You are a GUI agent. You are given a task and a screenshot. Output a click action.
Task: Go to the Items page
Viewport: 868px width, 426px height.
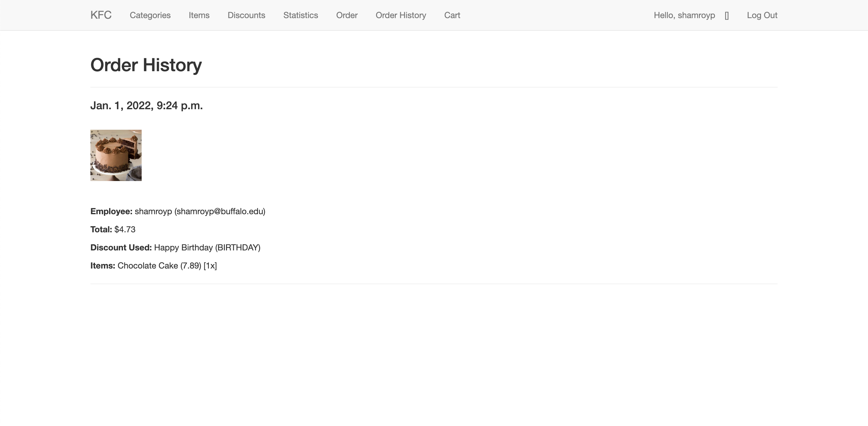(199, 15)
